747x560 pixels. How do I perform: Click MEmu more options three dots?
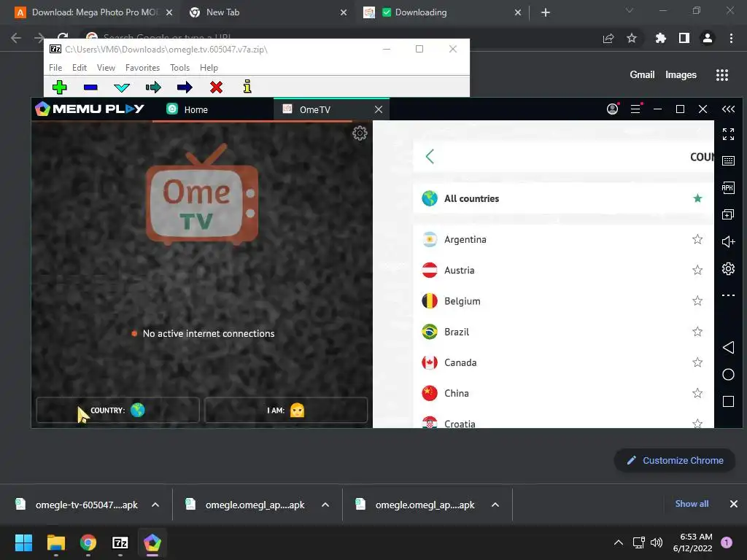click(728, 295)
